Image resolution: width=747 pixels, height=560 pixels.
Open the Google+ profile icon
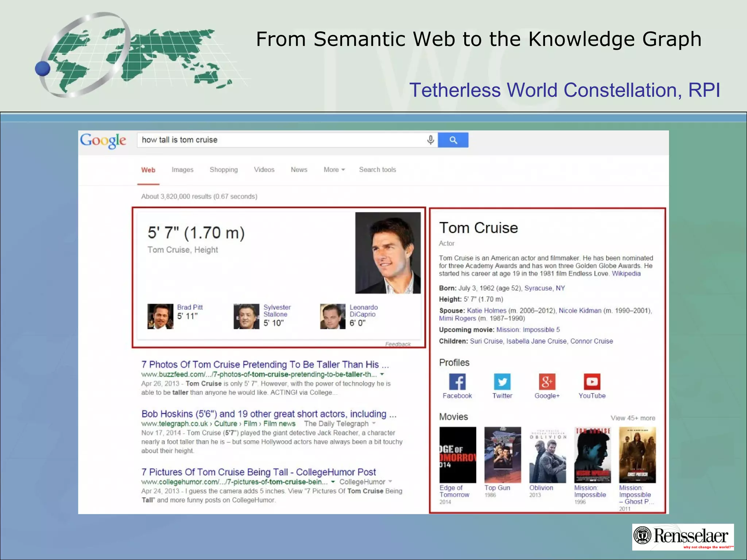tap(547, 382)
